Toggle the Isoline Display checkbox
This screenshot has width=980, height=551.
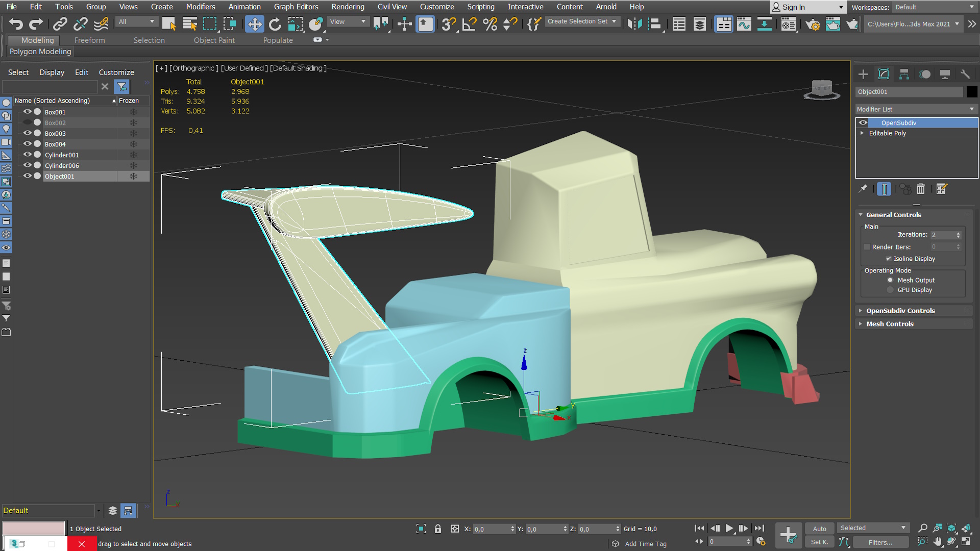click(x=889, y=259)
